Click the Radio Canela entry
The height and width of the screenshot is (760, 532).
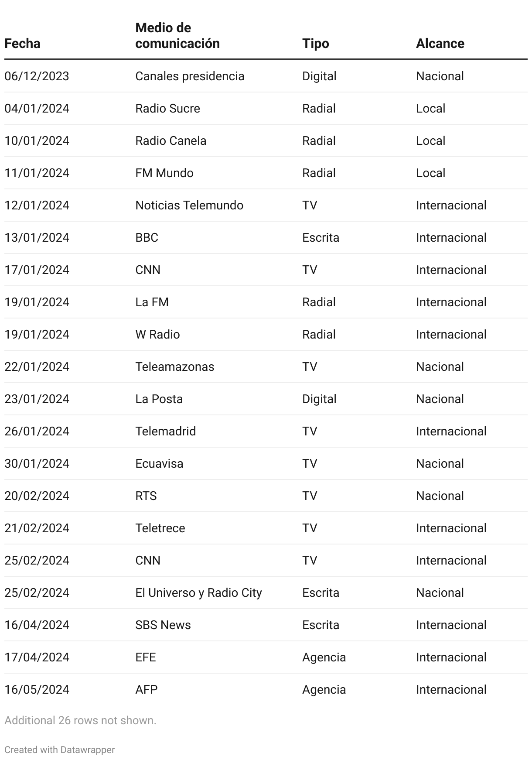[171, 141]
